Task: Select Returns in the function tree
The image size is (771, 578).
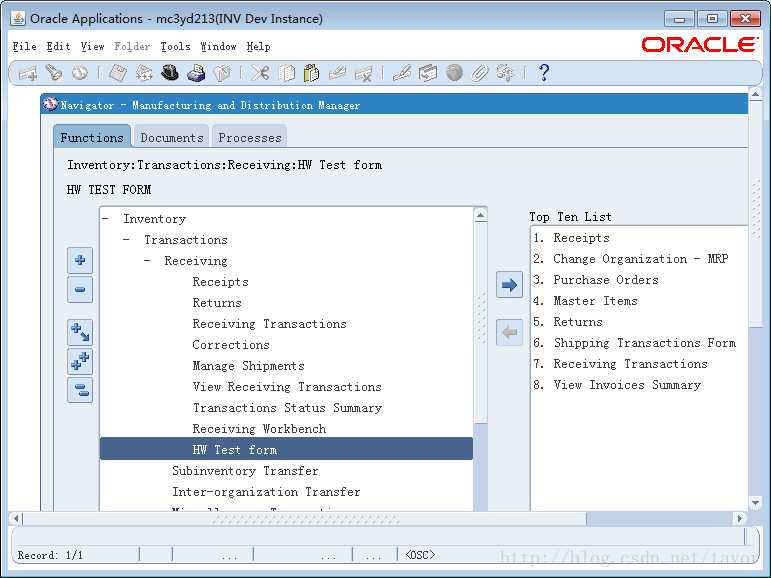Action: tap(217, 303)
